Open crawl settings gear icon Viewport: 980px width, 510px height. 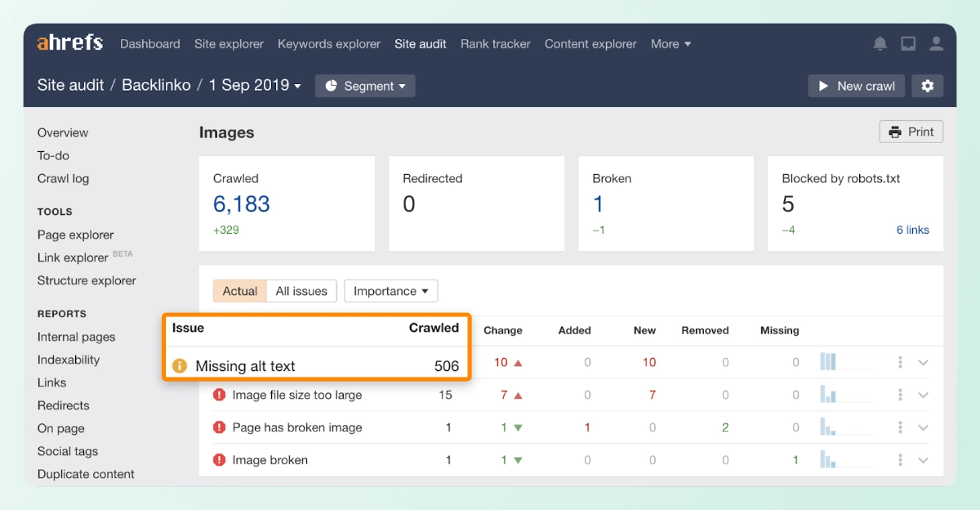(927, 86)
